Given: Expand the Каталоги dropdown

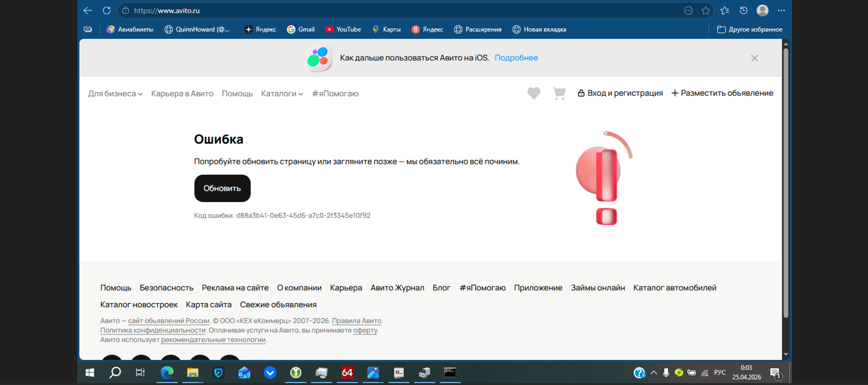Looking at the screenshot, I should tap(282, 93).
